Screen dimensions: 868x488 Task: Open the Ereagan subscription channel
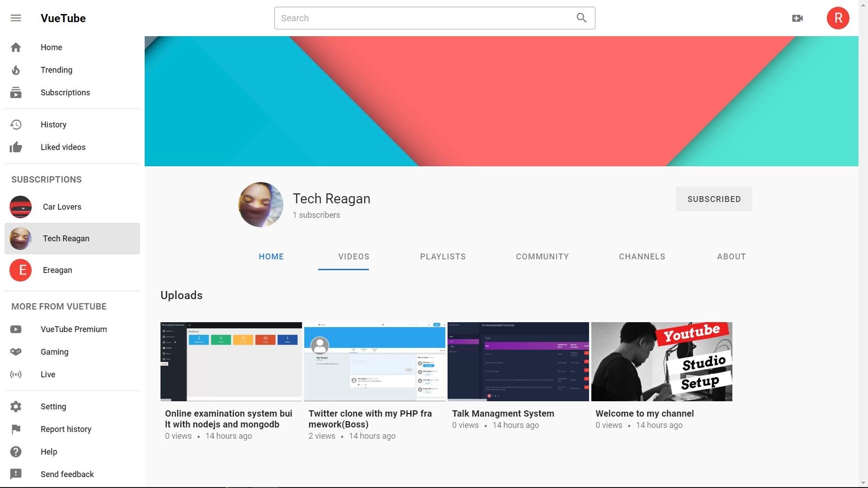(57, 270)
